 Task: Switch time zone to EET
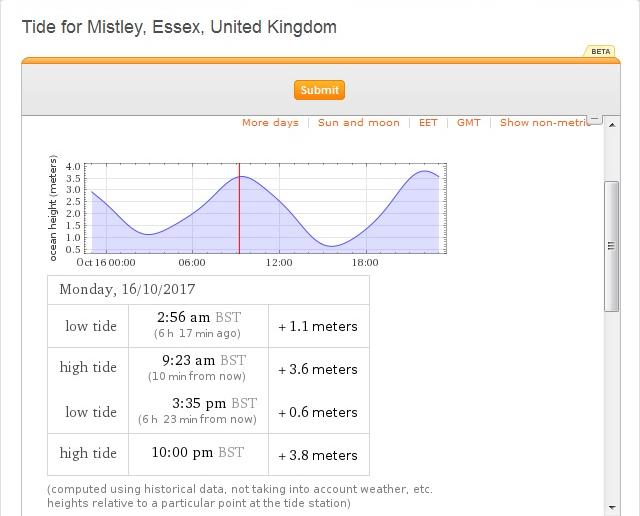tap(428, 123)
